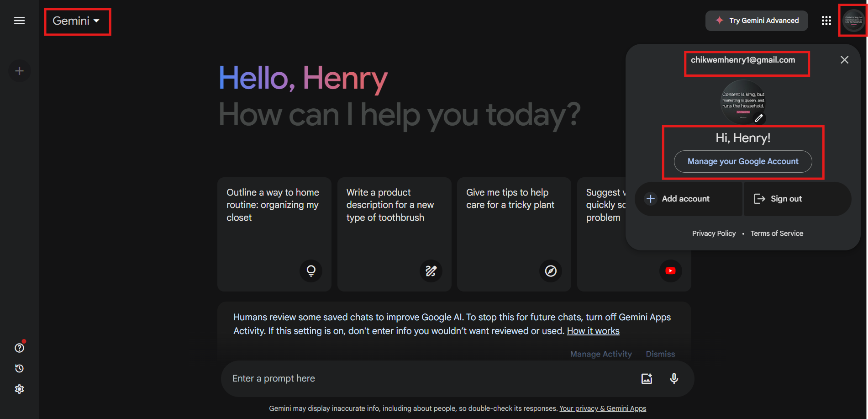
Task: Click the pen icon on the toothbrush description card
Action: tap(431, 271)
